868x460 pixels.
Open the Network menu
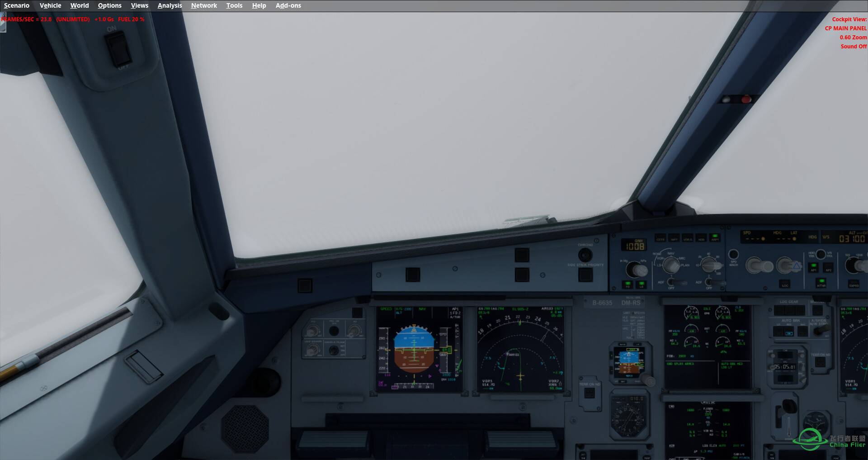[x=204, y=5]
